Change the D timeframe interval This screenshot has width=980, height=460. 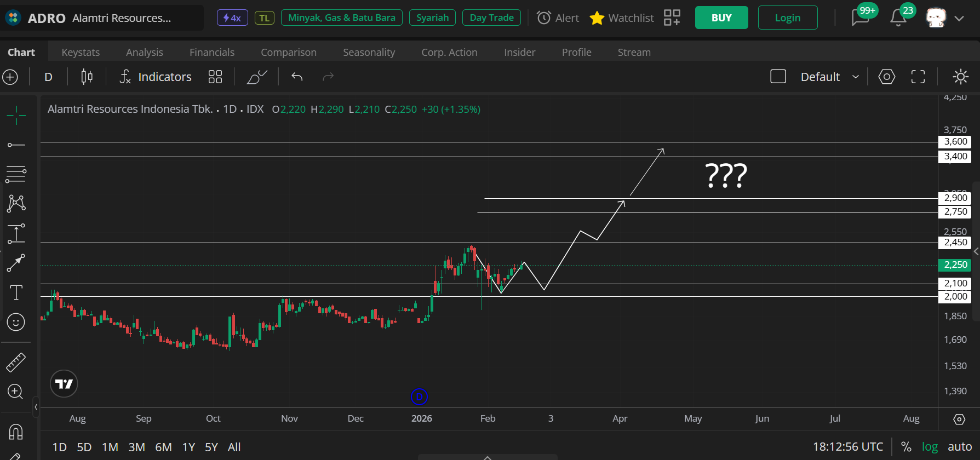[x=48, y=77]
